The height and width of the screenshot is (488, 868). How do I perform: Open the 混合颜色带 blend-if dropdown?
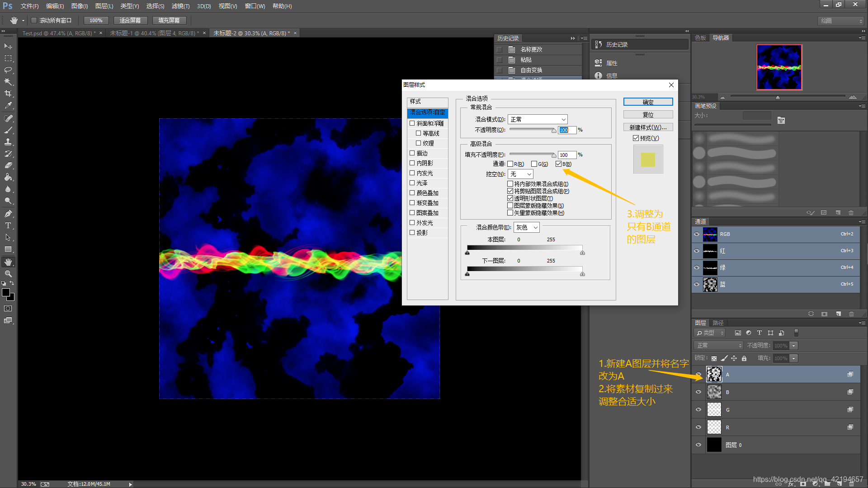pyautogui.click(x=527, y=227)
